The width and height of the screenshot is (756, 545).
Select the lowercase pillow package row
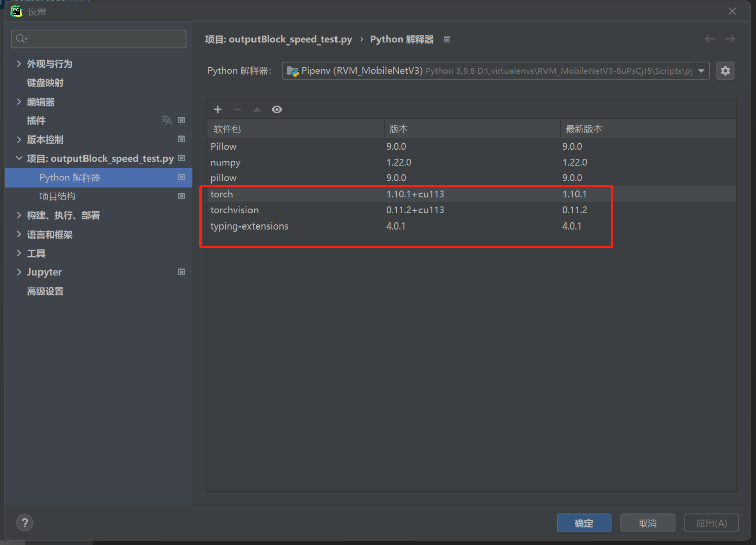[x=472, y=178]
